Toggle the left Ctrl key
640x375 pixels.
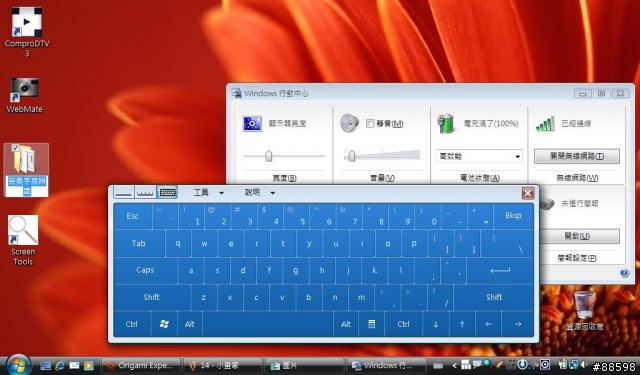tap(131, 324)
